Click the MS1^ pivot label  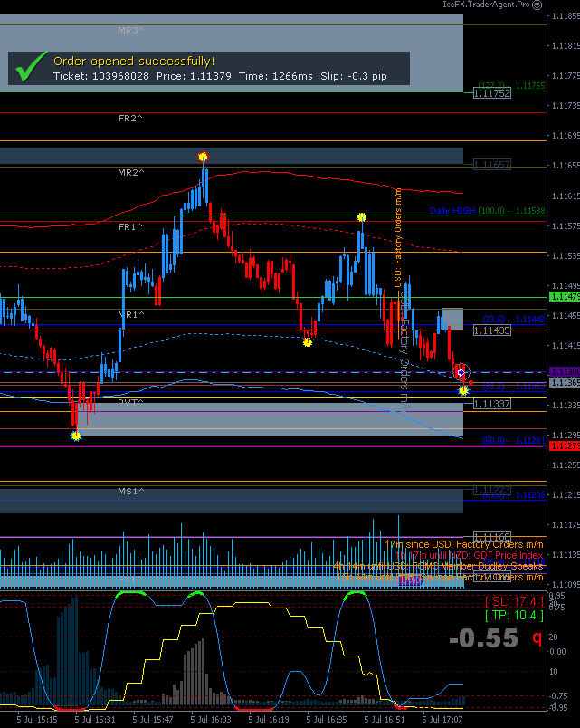pyautogui.click(x=131, y=491)
